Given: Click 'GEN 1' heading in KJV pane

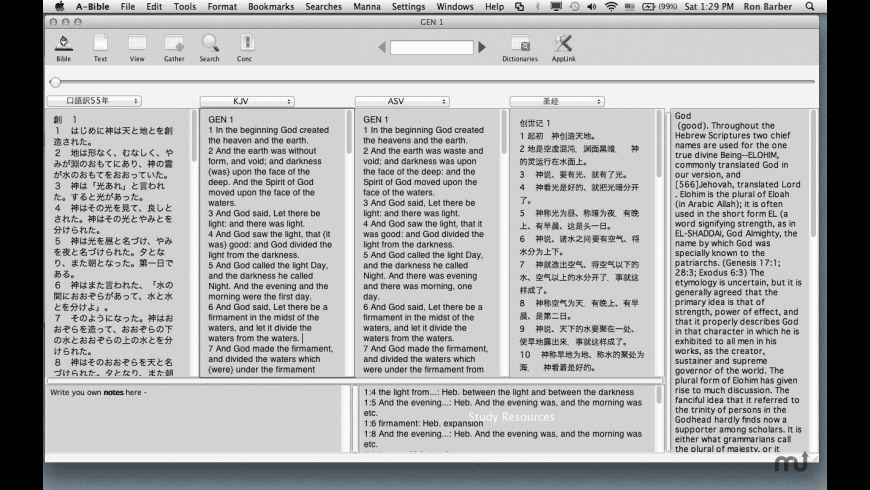Looking at the screenshot, I should [221, 119].
